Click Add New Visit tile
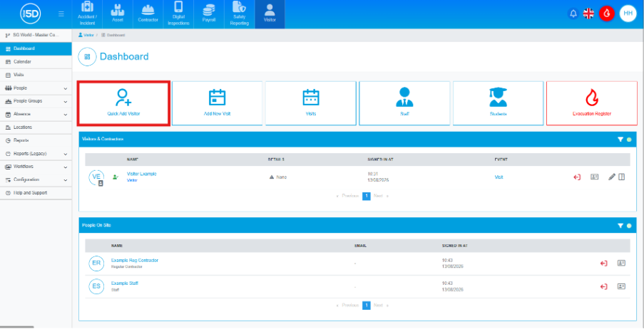The image size is (644, 329). 217,103
